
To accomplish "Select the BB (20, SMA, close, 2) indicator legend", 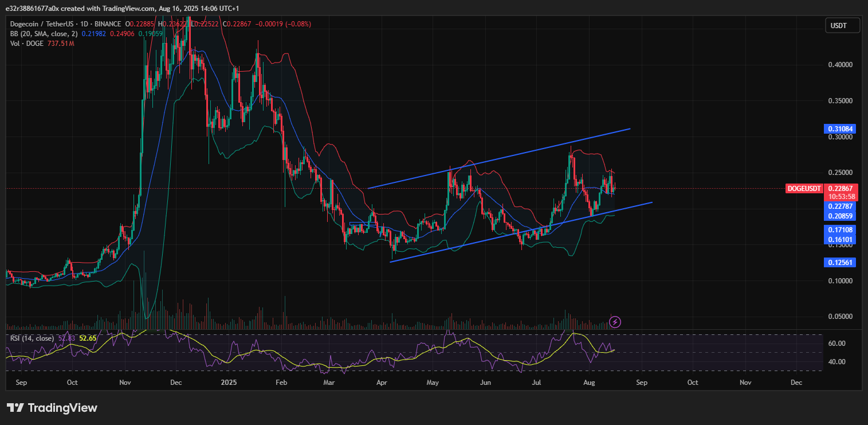I will point(45,34).
